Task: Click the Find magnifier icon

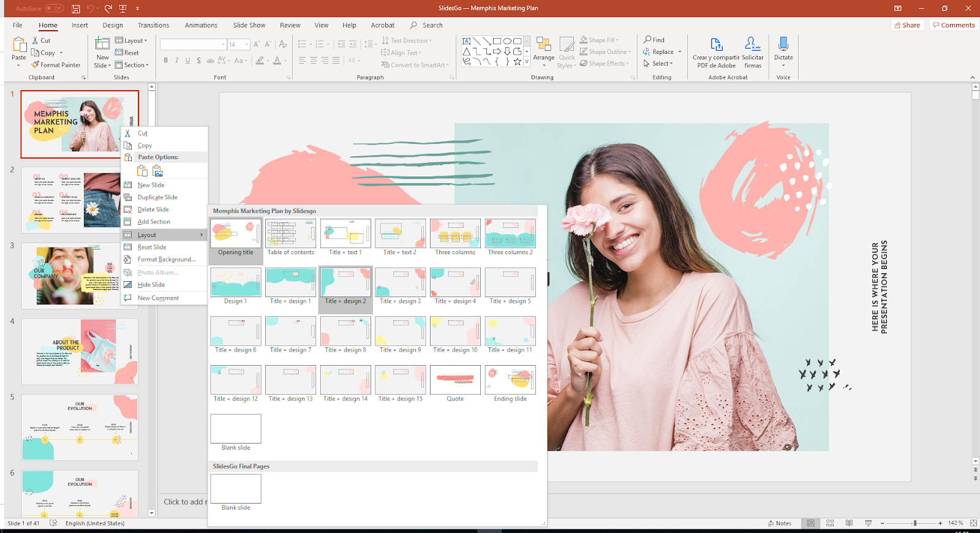Action: (647, 40)
